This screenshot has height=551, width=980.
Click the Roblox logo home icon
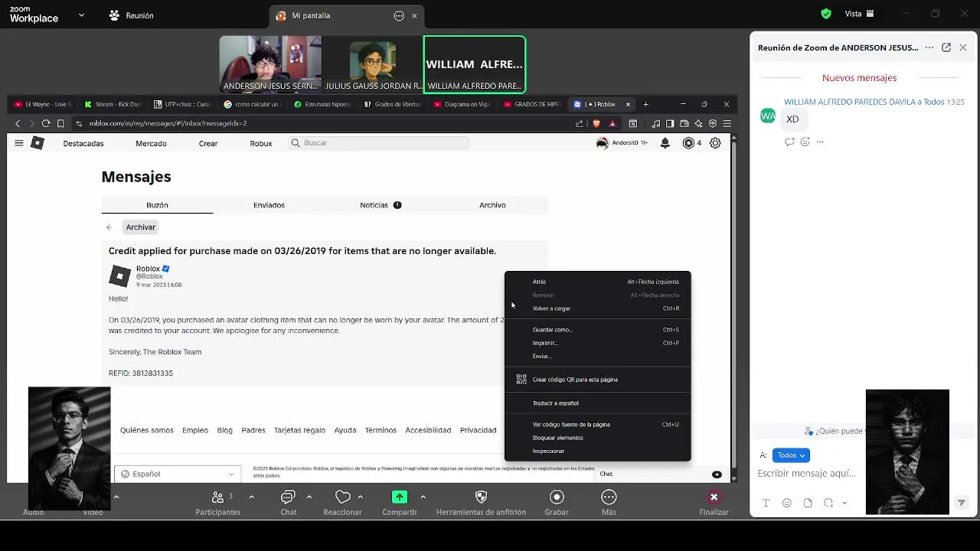click(x=38, y=143)
